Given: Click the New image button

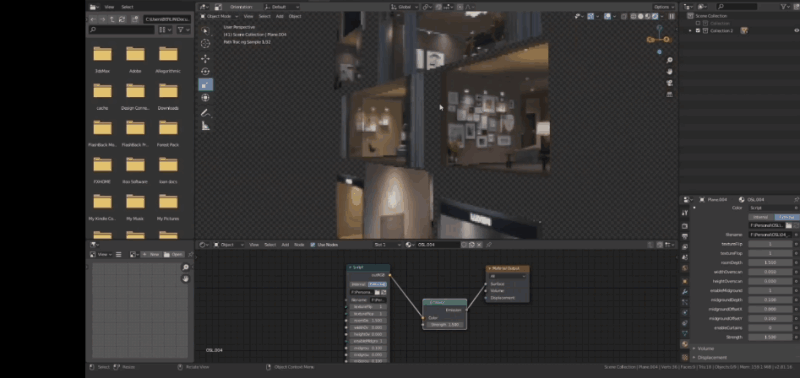Looking at the screenshot, I should 151,255.
